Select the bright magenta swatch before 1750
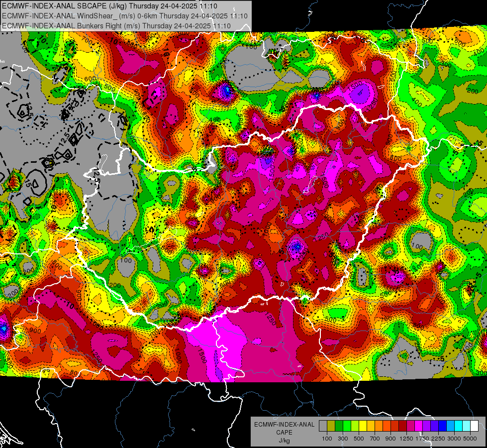Screen dimensions: 487x448 419,426
